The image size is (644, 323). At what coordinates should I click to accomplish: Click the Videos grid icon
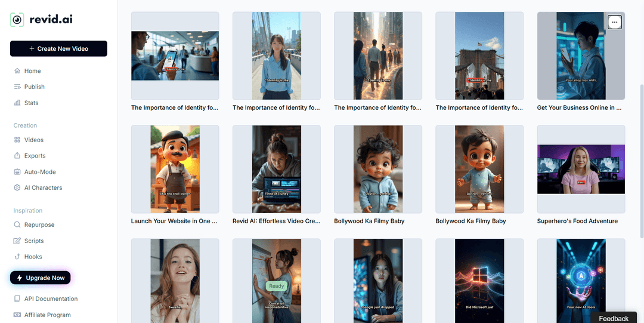click(x=17, y=140)
